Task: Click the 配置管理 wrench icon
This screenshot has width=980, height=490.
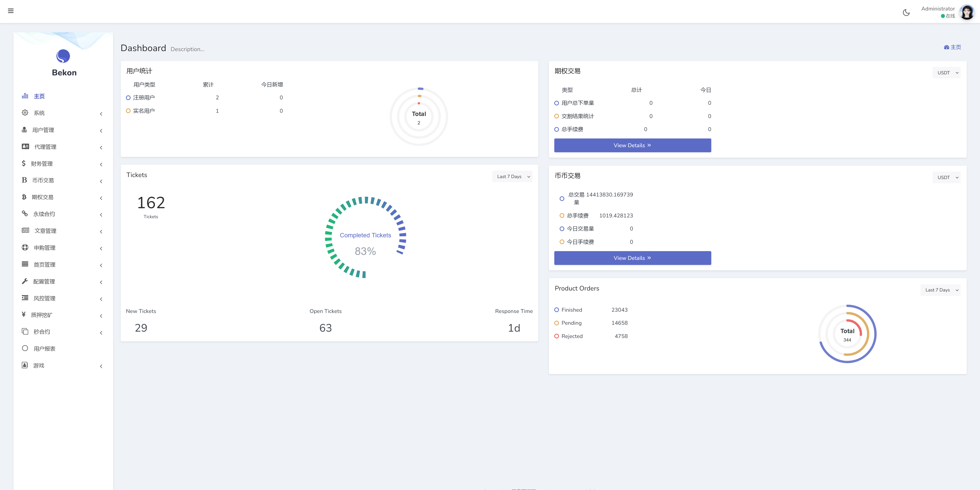Action: [x=25, y=281]
